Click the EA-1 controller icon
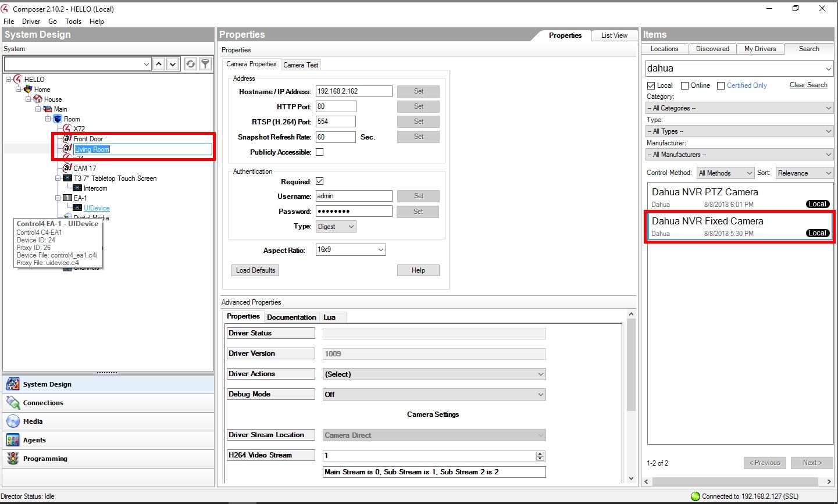The image size is (838, 504). click(x=67, y=198)
